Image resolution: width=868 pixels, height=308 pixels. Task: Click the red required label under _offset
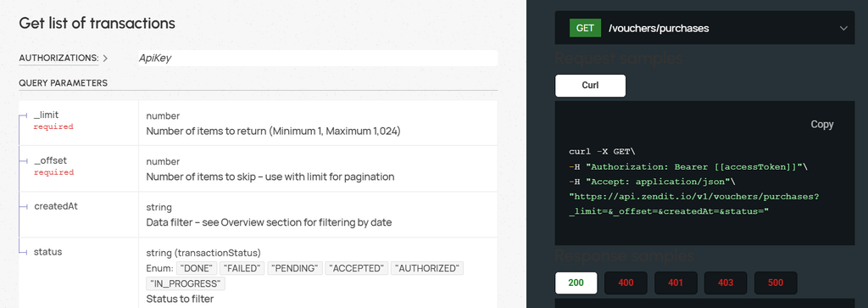pos(53,172)
